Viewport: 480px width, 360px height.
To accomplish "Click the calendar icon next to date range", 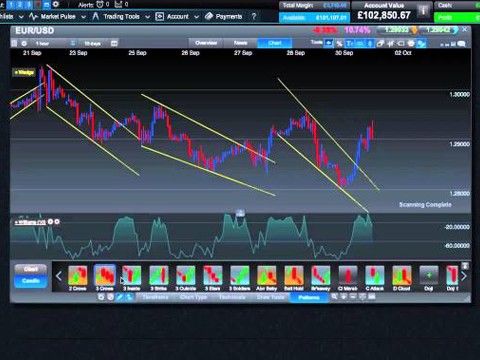I will pyautogui.click(x=114, y=43).
